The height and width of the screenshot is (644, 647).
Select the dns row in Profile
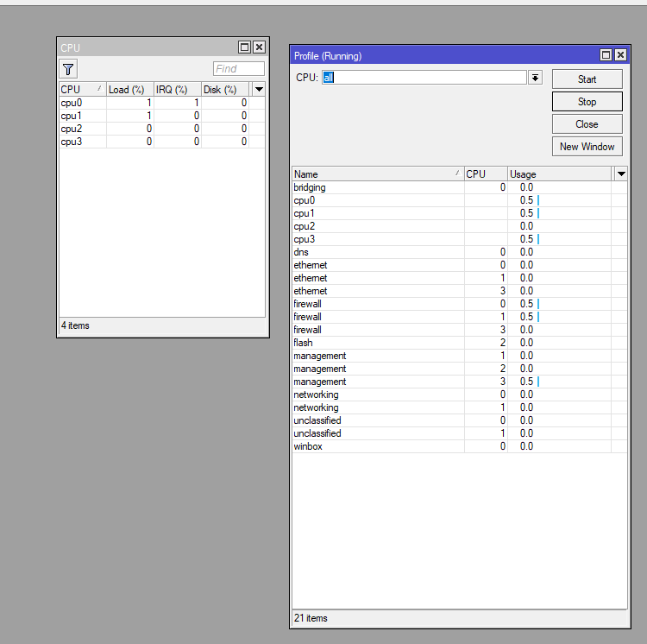click(x=460, y=252)
